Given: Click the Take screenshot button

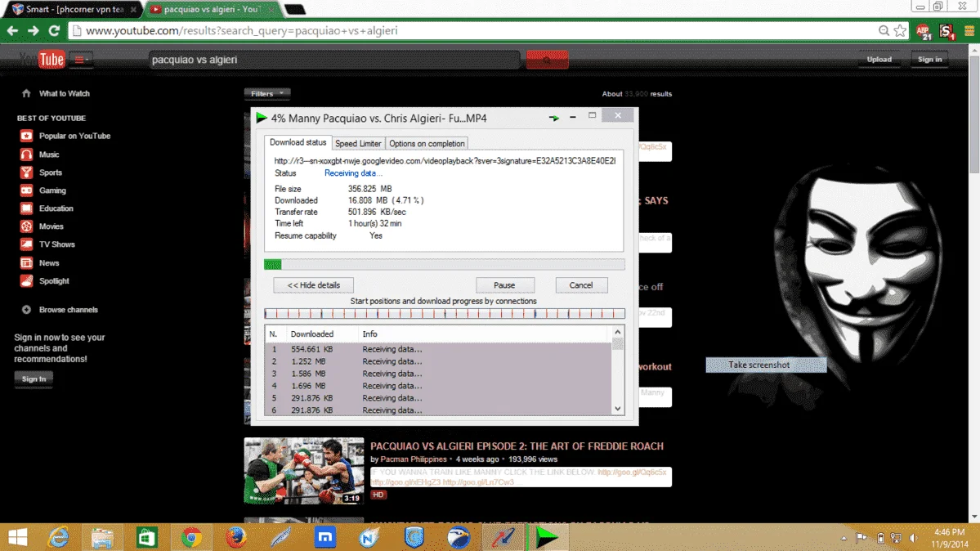Looking at the screenshot, I should 766,365.
